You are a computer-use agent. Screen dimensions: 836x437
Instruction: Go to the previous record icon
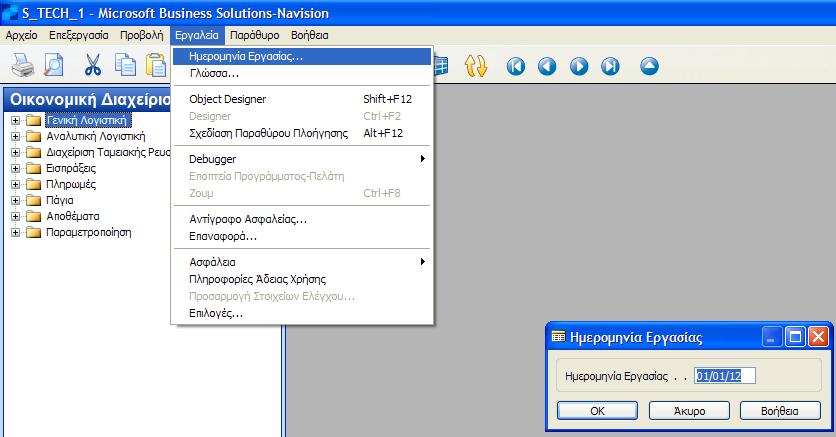[x=547, y=67]
